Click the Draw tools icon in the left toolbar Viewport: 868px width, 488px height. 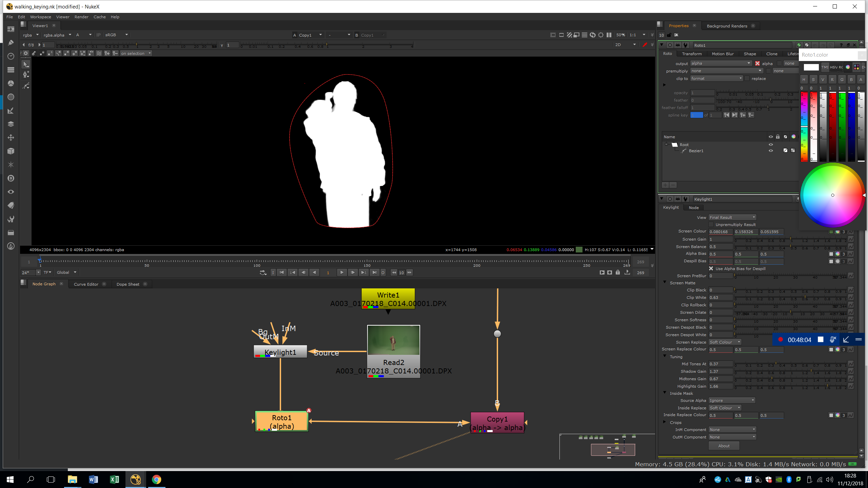point(11,43)
